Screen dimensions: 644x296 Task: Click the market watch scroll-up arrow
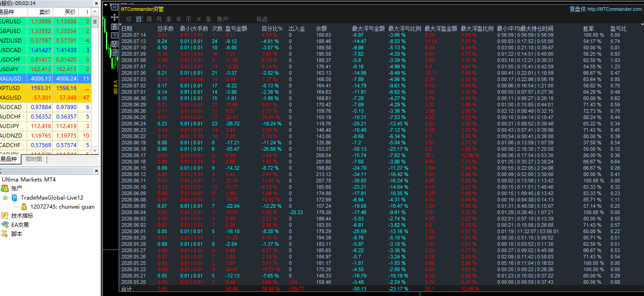(x=95, y=12)
